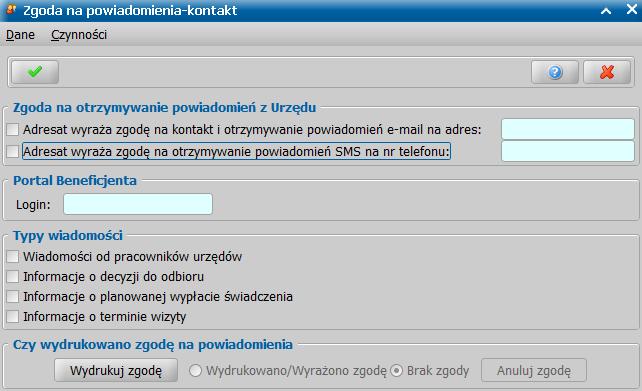Click the application icon in title bar
The width and height of the screenshot is (642, 391).
tap(11, 10)
